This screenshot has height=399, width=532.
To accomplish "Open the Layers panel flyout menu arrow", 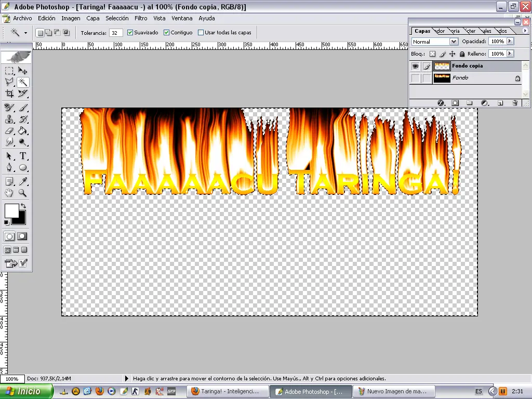I will coord(525,31).
